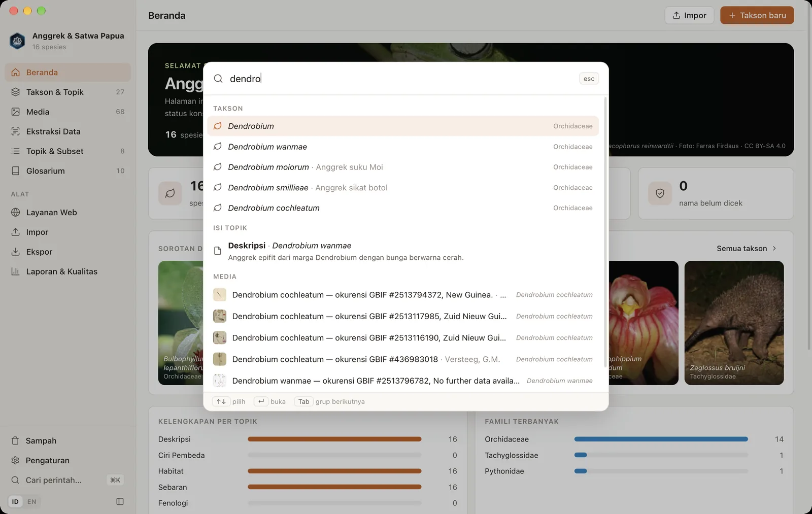The image size is (812, 514).
Task: Click the Sampah trash icon
Action: (x=15, y=441)
